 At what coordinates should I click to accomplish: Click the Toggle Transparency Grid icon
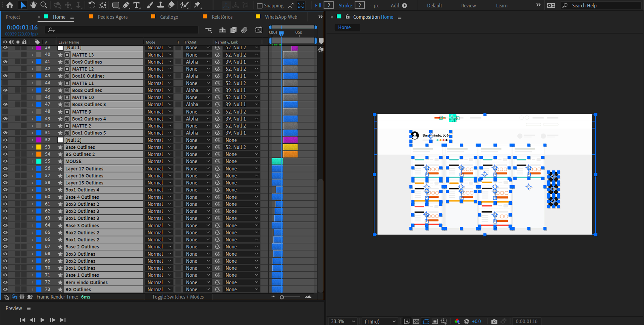tap(416, 321)
